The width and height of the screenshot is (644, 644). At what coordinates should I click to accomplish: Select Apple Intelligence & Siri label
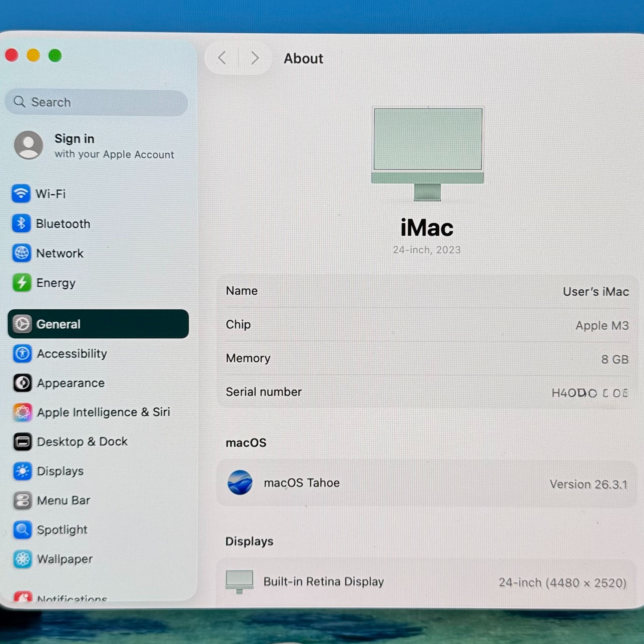(x=103, y=412)
